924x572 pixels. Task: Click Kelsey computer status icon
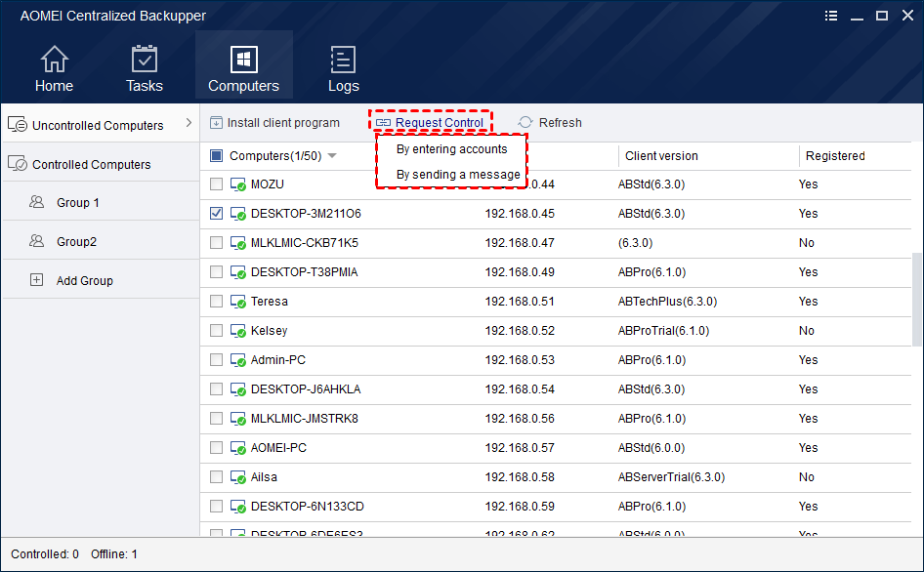click(238, 331)
